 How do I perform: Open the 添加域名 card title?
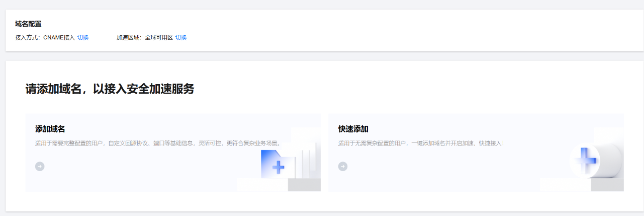pyautogui.click(x=50, y=129)
